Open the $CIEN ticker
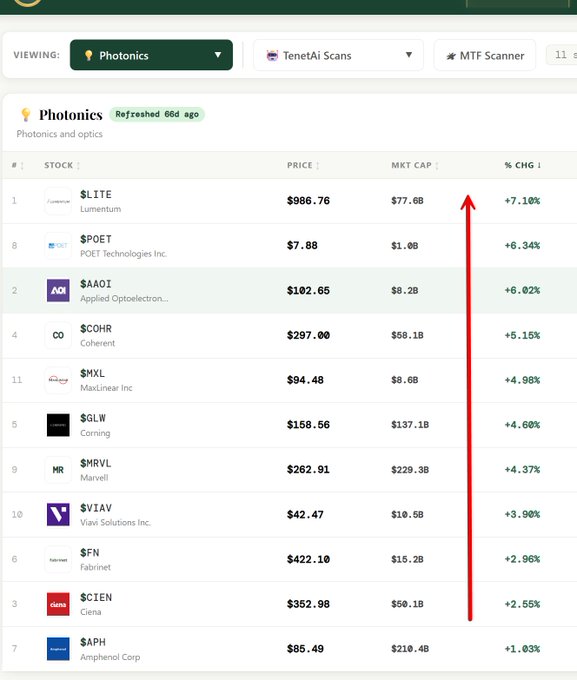The height and width of the screenshot is (680, 577). [x=96, y=597]
